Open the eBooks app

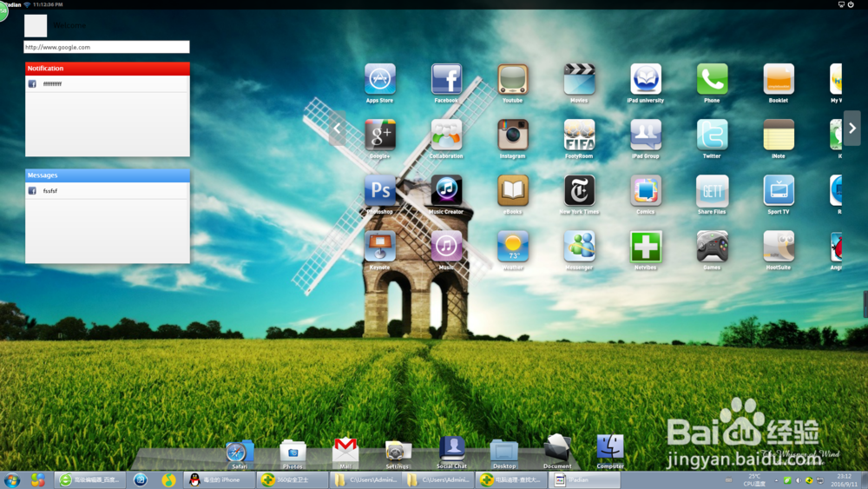[513, 190]
